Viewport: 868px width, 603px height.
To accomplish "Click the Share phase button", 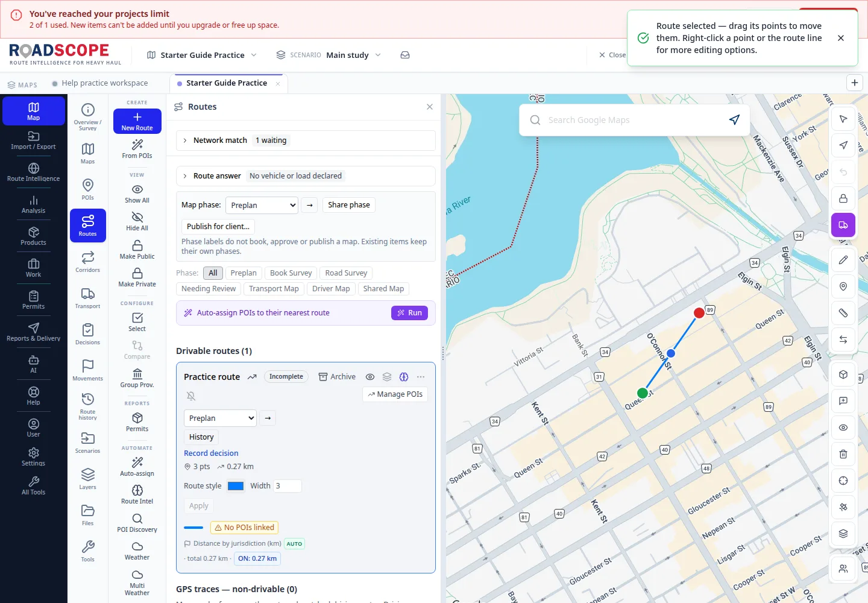I will (x=349, y=205).
